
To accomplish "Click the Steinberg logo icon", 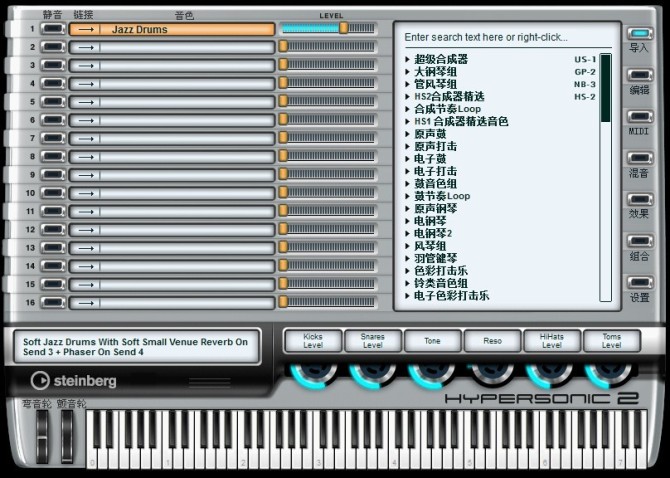I will pos(40,380).
